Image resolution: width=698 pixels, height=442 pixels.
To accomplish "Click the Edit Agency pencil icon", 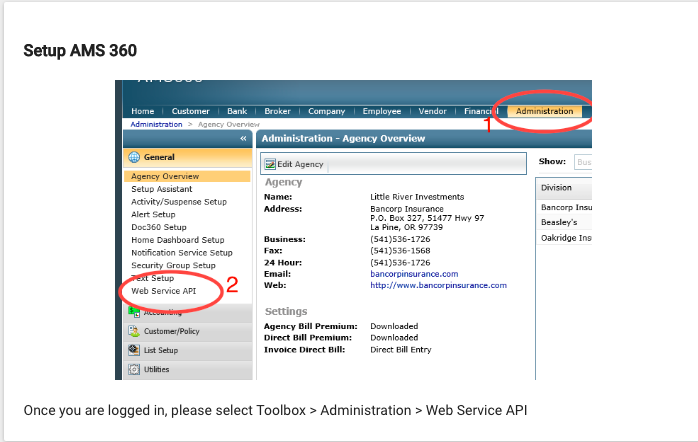I will tap(270, 164).
